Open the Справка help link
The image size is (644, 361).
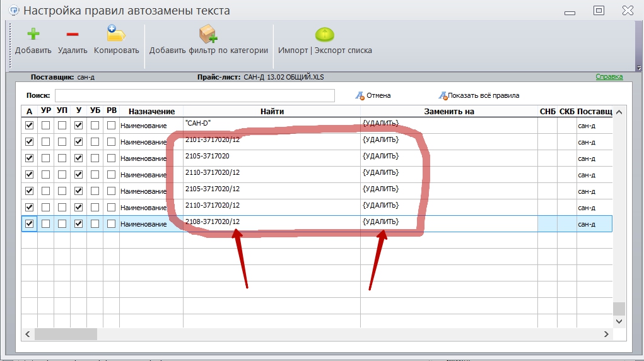[609, 76]
